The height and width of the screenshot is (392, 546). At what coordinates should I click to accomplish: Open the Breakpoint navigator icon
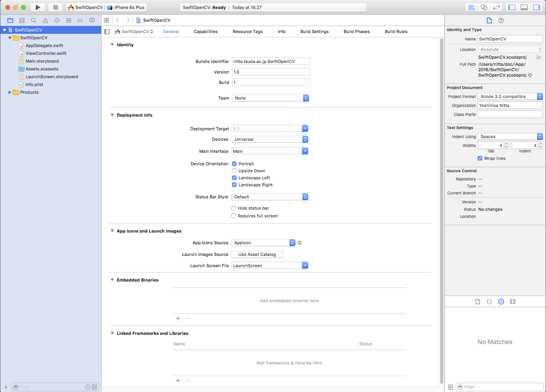(80, 20)
